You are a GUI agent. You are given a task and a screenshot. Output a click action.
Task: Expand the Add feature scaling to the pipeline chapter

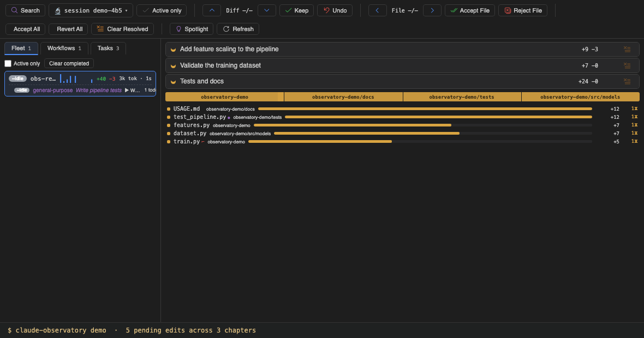[402, 49]
